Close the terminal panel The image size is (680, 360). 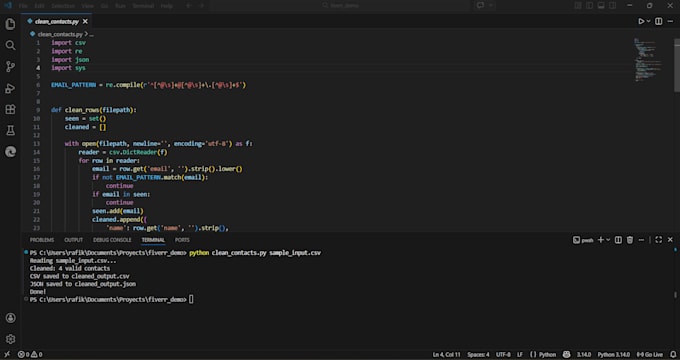coord(670,240)
